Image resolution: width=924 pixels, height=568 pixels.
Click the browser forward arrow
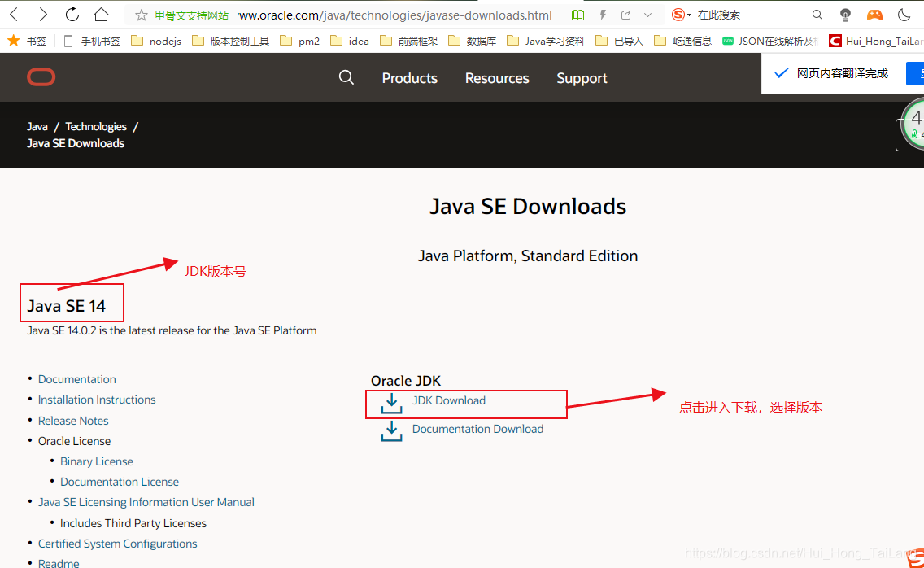pos(42,14)
